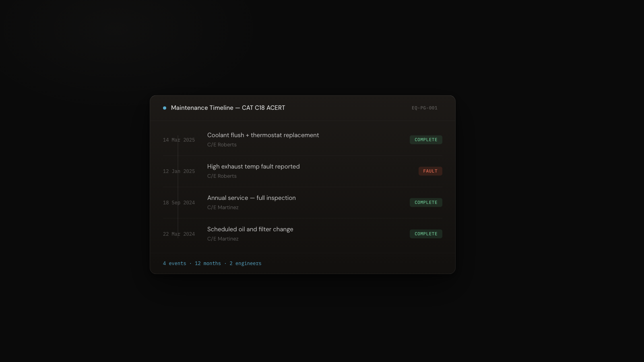Select the 22 Mar 2024 timeline date
This screenshot has height=362, width=644.
(179, 234)
